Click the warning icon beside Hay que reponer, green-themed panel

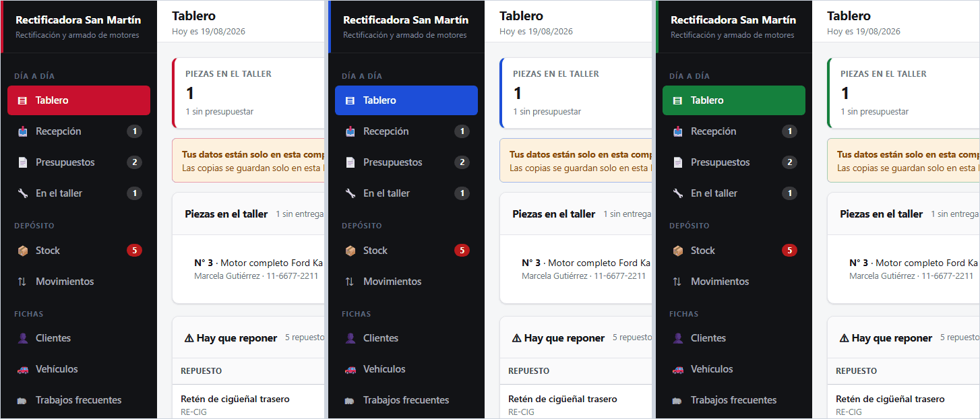coord(844,338)
